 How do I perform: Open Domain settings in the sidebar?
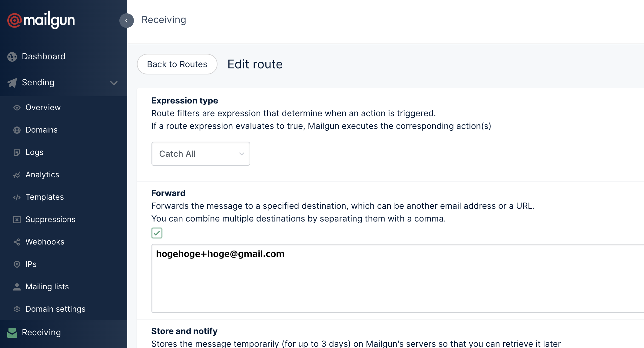55,309
